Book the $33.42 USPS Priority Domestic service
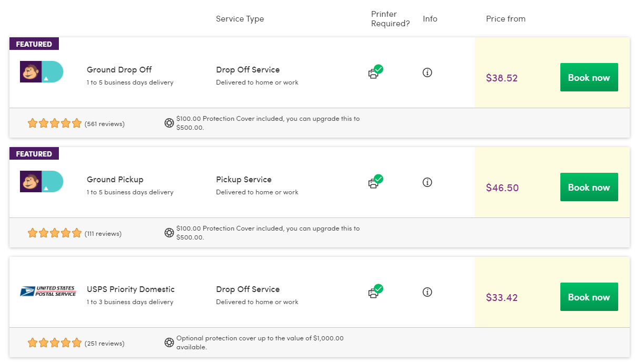Image resolution: width=635 pixels, height=364 pixels. (x=589, y=297)
